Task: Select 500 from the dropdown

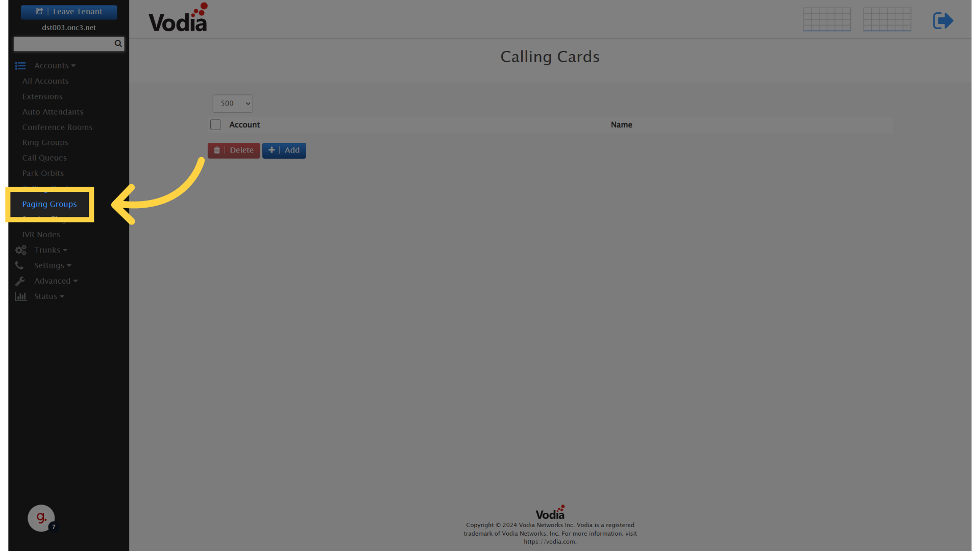Action: pos(232,103)
